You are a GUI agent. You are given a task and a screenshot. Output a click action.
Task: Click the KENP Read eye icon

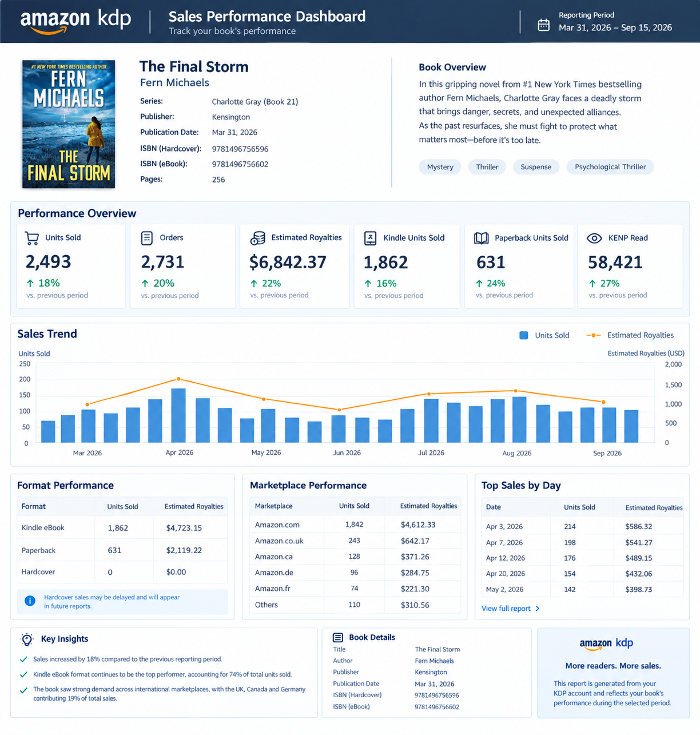pos(595,238)
